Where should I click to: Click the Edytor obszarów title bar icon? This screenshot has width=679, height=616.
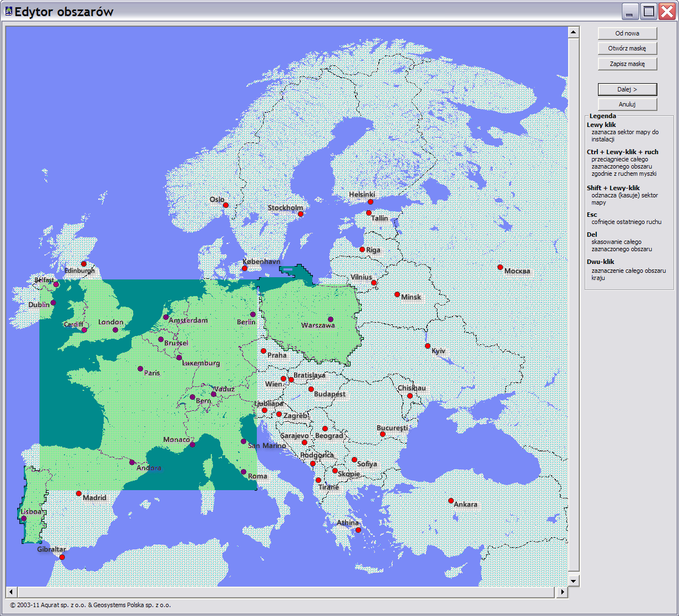pyautogui.click(x=9, y=10)
